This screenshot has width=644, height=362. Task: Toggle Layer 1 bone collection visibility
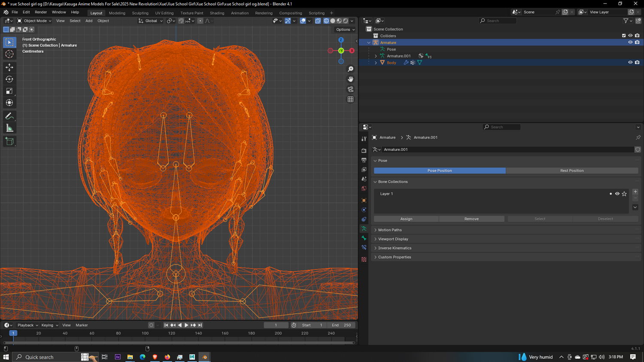[x=617, y=194]
